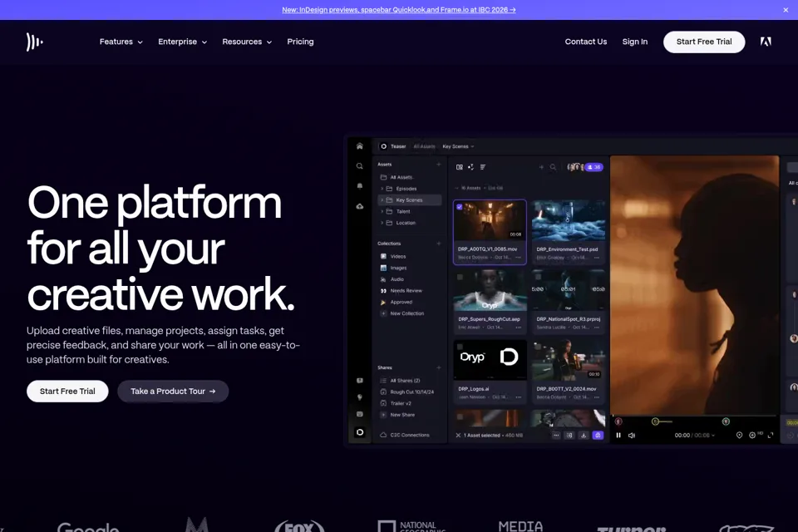Open the Pricing page from navigation

pos(300,42)
